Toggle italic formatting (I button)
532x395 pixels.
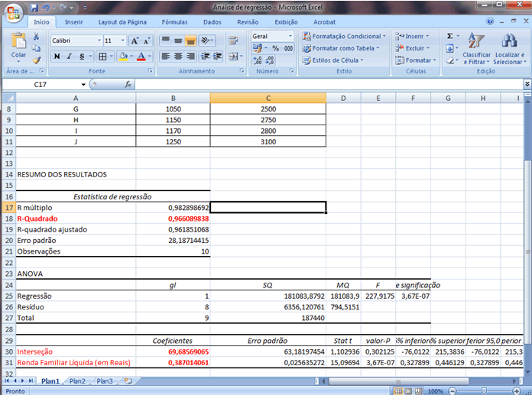[x=70, y=57]
